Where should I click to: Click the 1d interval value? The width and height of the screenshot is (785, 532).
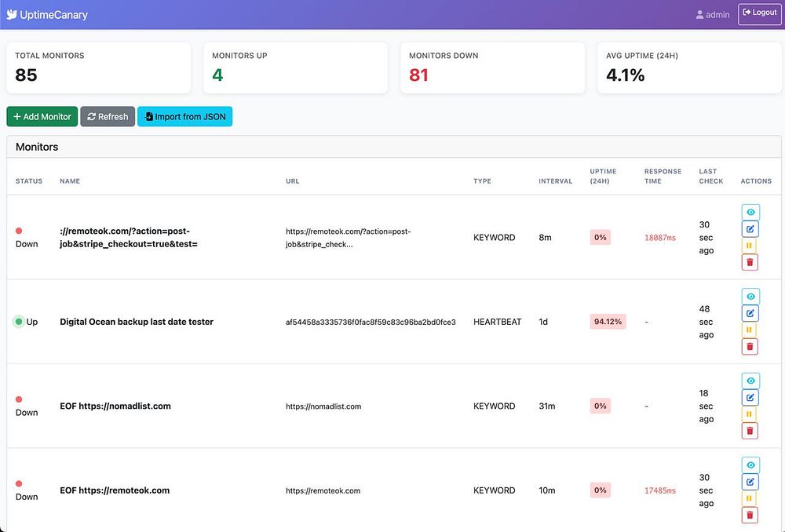pos(543,322)
